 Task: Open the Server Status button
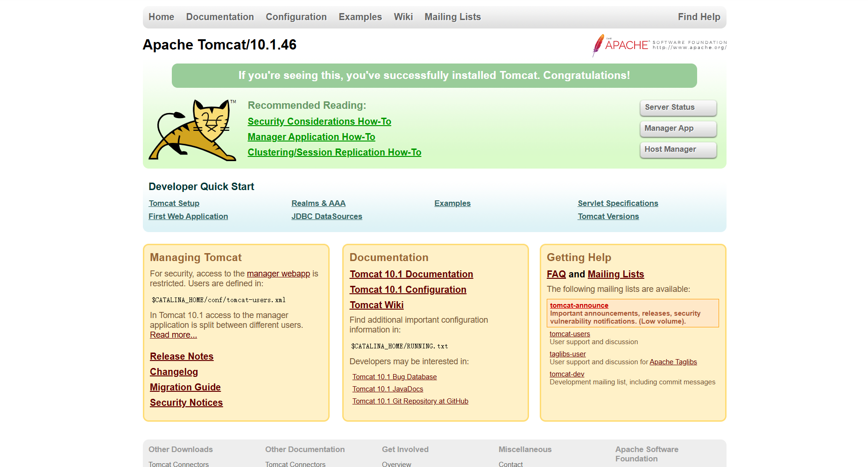pyautogui.click(x=677, y=107)
